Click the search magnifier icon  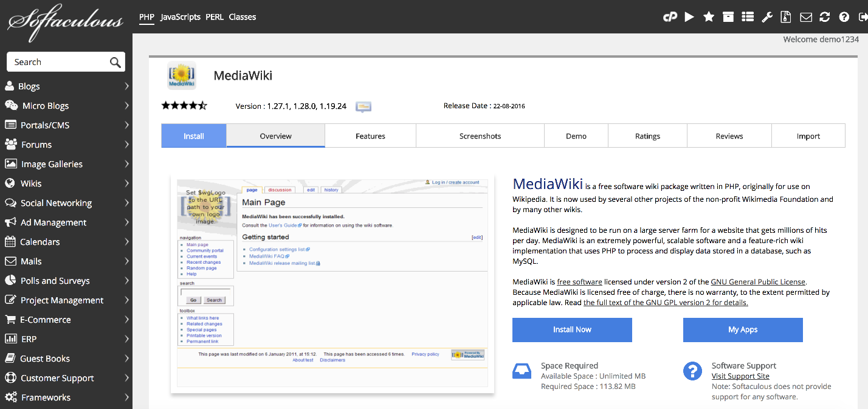pyautogui.click(x=115, y=62)
